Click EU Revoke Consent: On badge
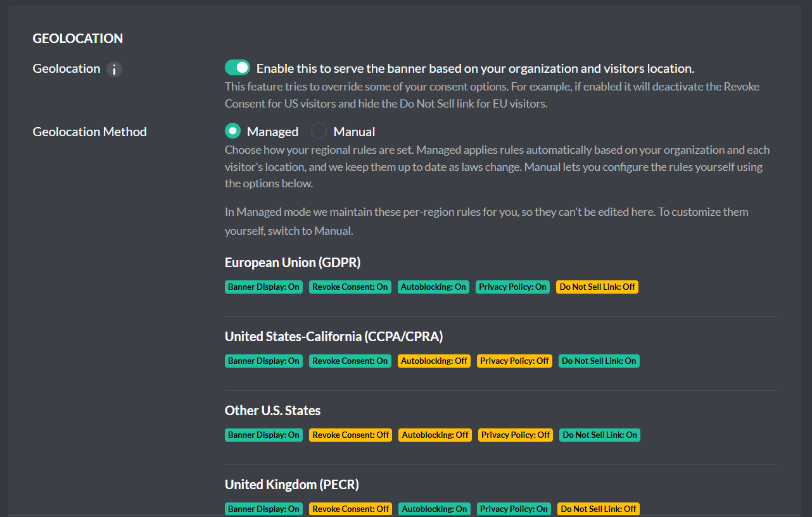The width and height of the screenshot is (812, 517). coord(350,287)
